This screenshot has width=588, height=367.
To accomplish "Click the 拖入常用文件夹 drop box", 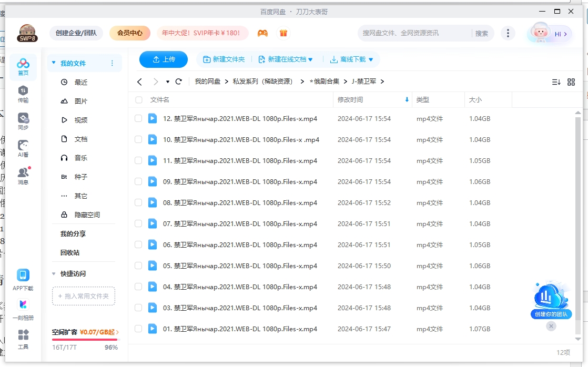I will (83, 296).
